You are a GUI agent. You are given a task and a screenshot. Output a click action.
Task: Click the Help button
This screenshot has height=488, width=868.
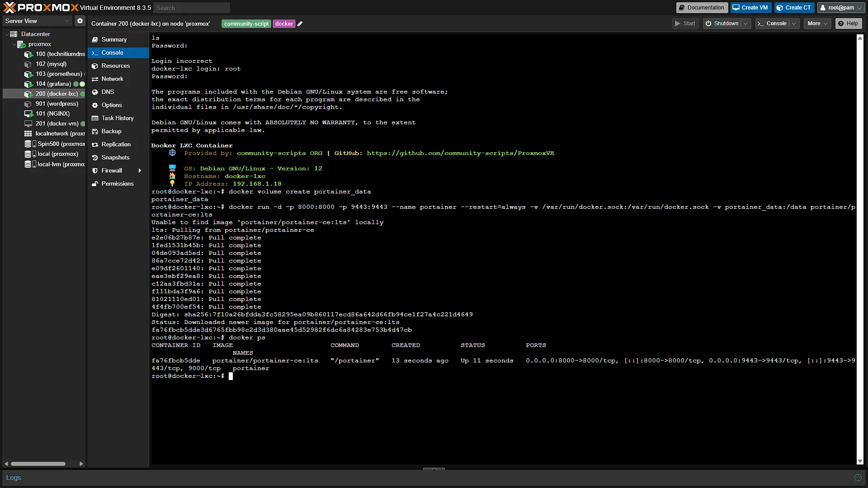pos(849,23)
